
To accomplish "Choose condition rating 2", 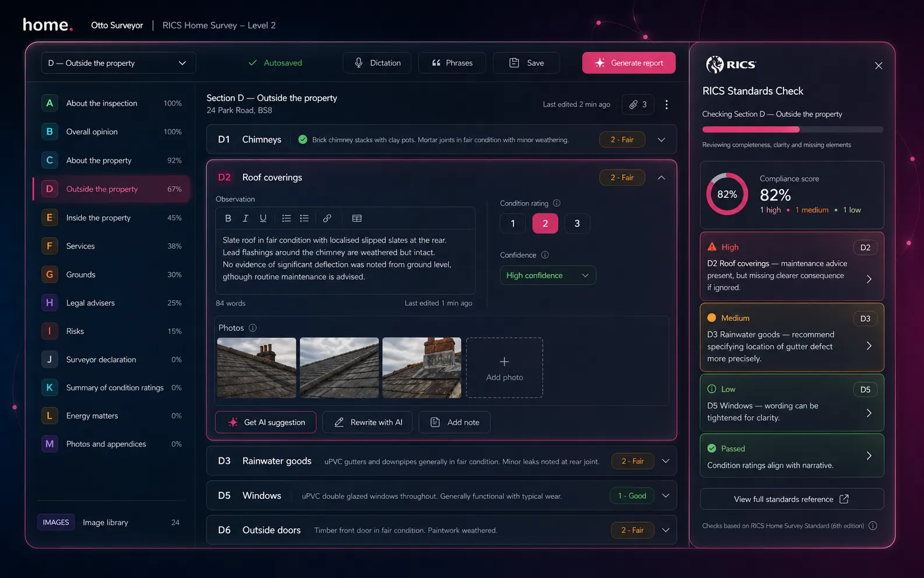I will (x=545, y=224).
